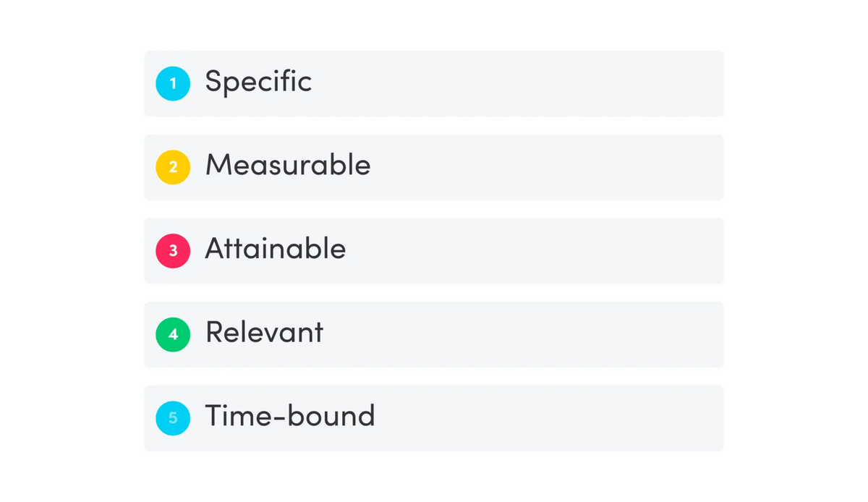This screenshot has width=868, height=502.
Task: Select the number 2 circle badge
Action: (173, 167)
